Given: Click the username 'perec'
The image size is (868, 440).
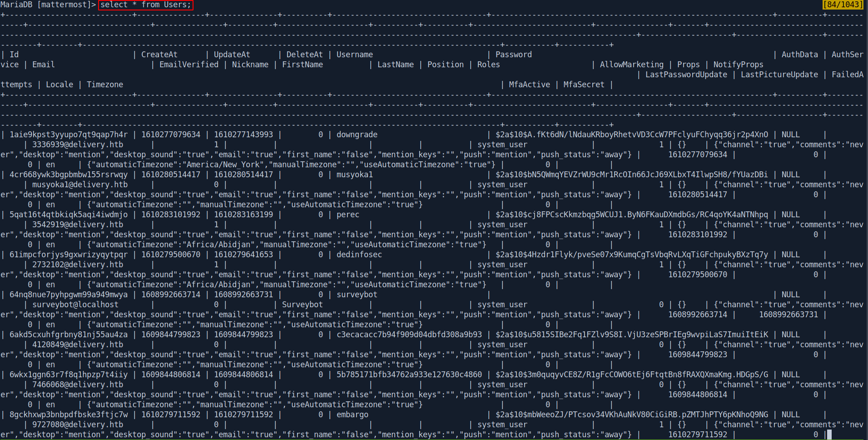Looking at the screenshot, I should coord(348,215).
